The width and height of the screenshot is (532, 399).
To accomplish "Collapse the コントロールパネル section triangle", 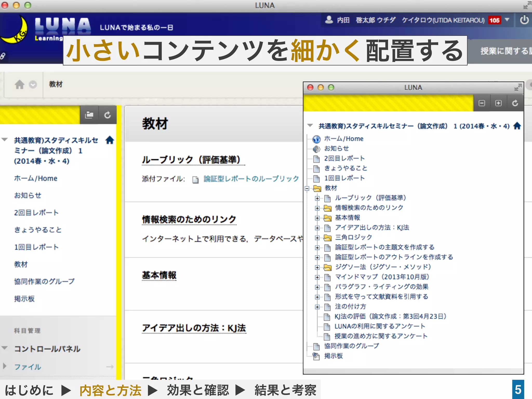I will (x=5, y=348).
